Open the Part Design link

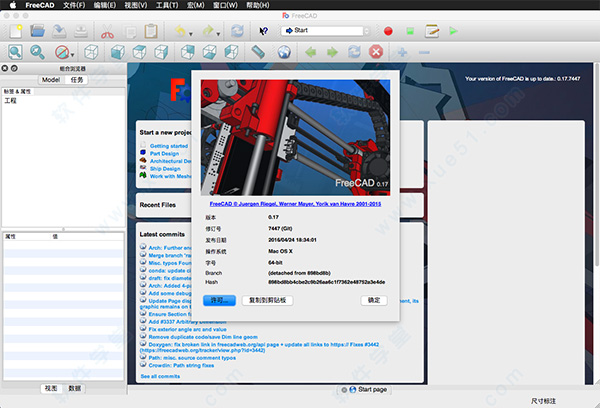[x=164, y=153]
